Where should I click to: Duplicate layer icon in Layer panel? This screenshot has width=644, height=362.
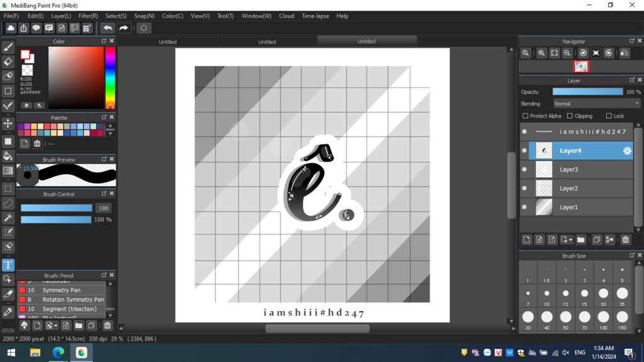pos(597,239)
